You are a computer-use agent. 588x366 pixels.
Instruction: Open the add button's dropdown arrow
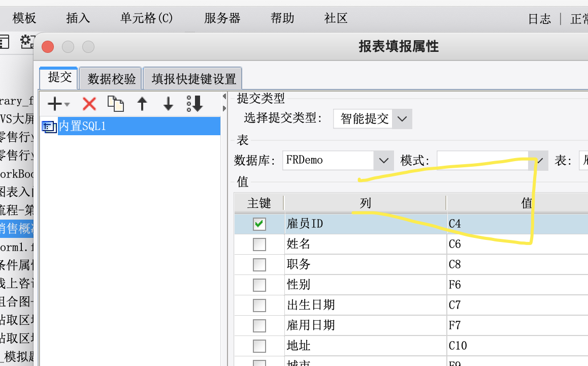[67, 104]
